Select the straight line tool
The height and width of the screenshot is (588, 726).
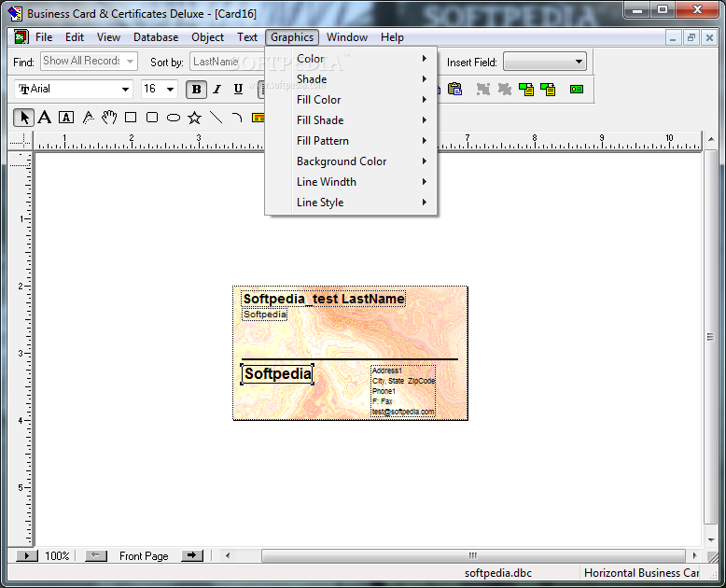216,118
